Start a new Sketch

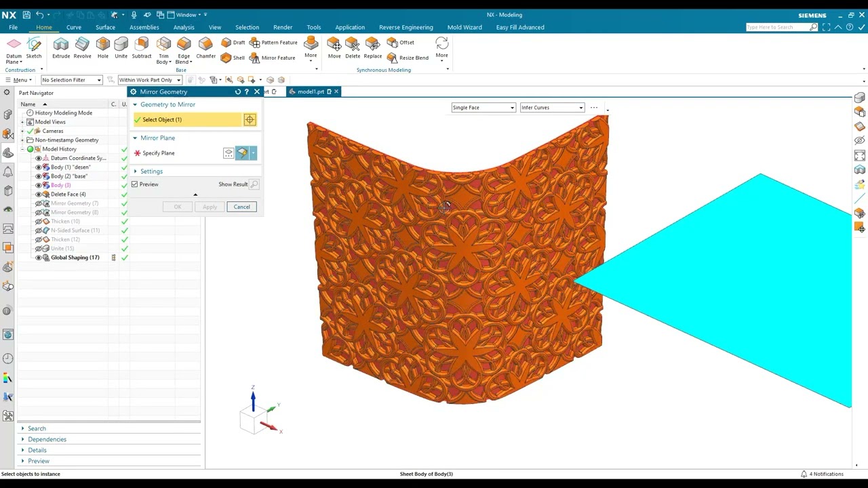tap(34, 48)
